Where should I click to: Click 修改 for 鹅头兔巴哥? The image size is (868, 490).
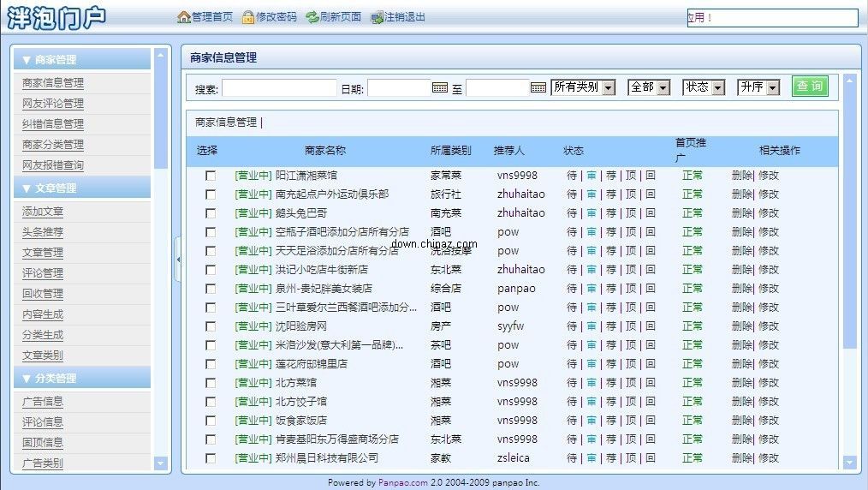click(x=769, y=213)
